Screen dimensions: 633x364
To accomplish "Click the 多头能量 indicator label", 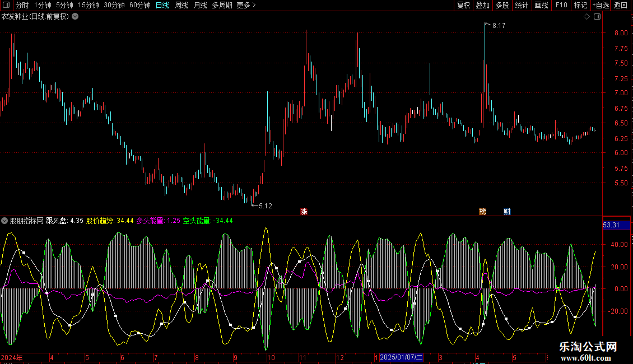I will pos(158,221).
